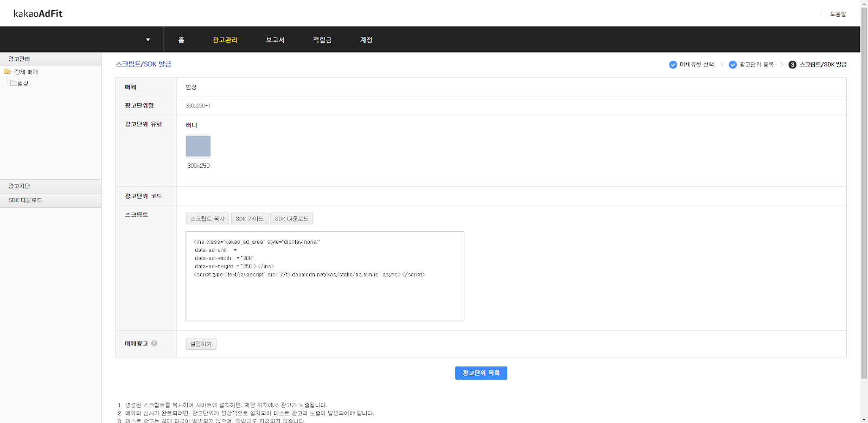Click the 스크립트/SDK 발급 step label
Viewport: 868px width, 423px height.
823,65
